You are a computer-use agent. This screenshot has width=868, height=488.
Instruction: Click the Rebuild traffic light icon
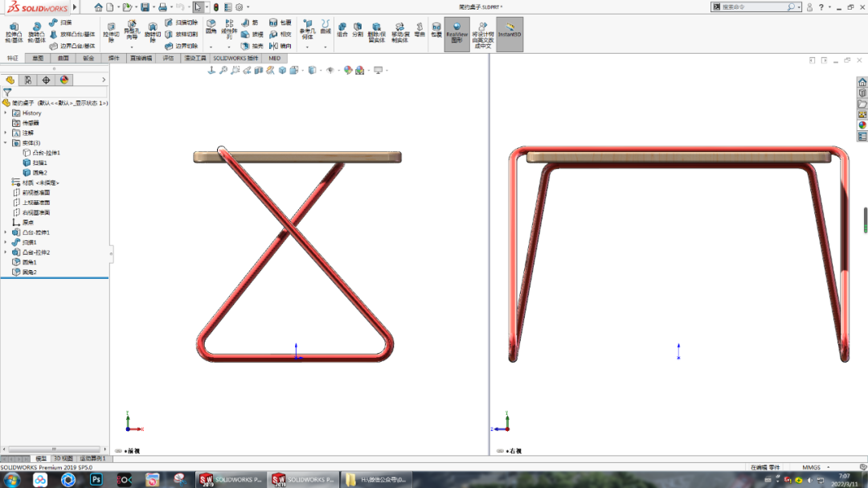coord(216,7)
